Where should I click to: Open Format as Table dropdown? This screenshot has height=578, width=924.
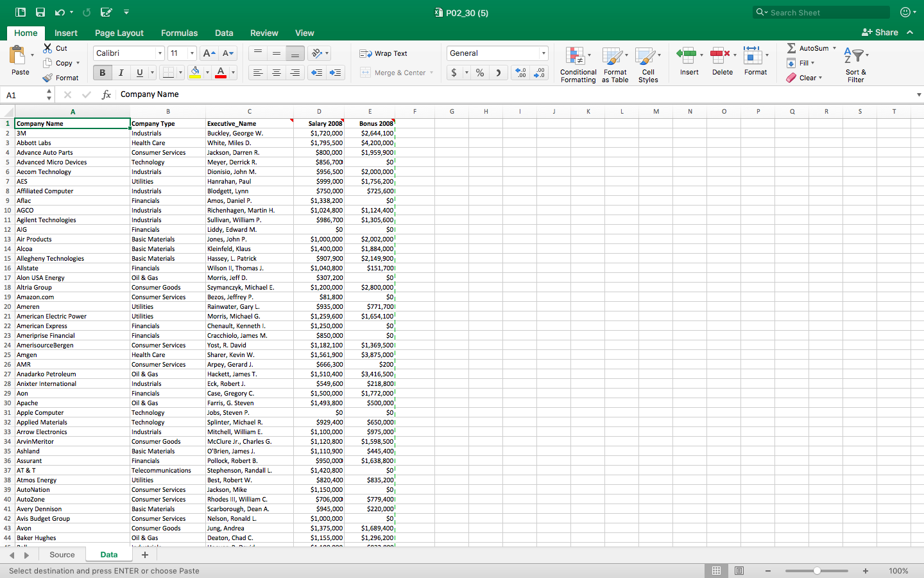(615, 64)
